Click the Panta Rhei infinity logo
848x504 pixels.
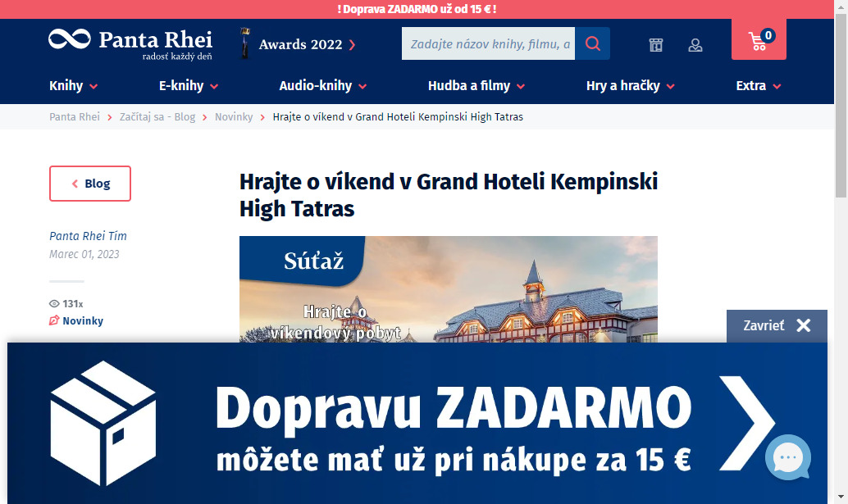[x=69, y=39]
